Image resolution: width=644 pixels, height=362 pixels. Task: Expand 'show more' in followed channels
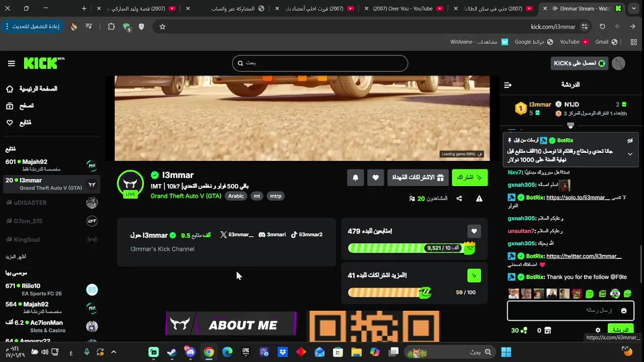(x=16, y=257)
